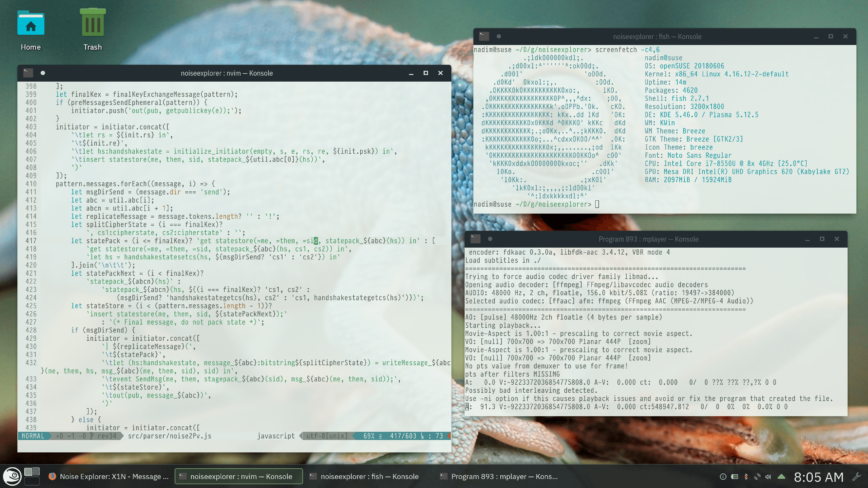
Task: Click the desktop toolbox icon in the panel corner
Action: coord(857,477)
